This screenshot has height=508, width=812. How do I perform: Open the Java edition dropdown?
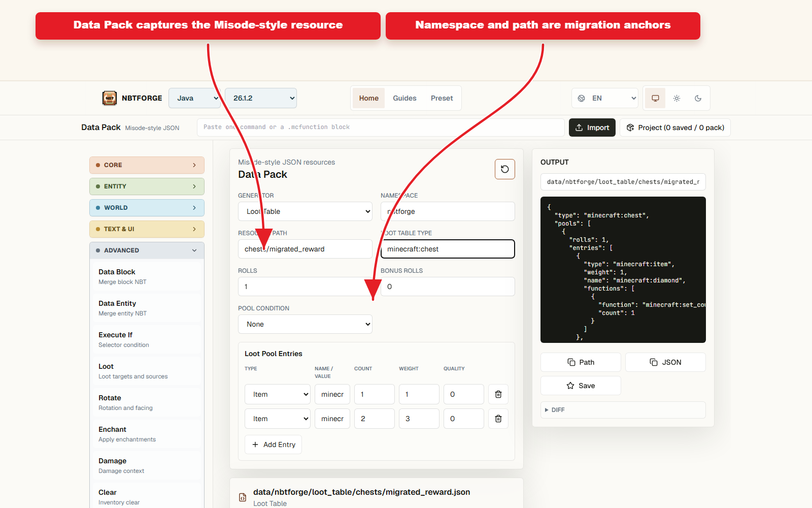click(195, 98)
